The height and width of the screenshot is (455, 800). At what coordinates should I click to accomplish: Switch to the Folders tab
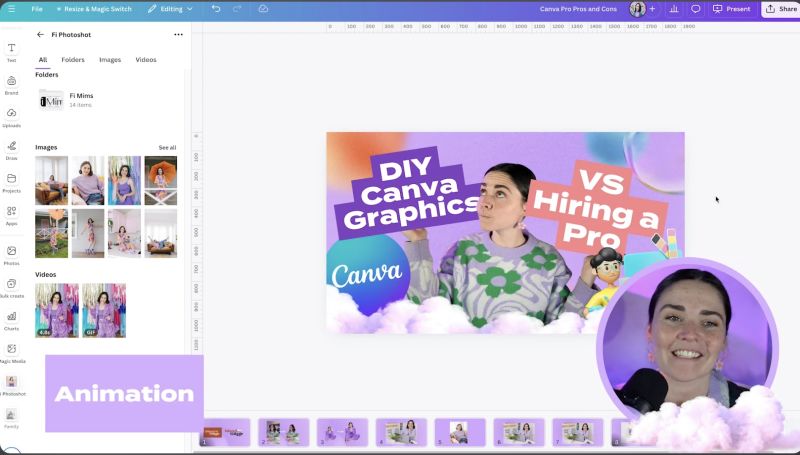click(73, 60)
